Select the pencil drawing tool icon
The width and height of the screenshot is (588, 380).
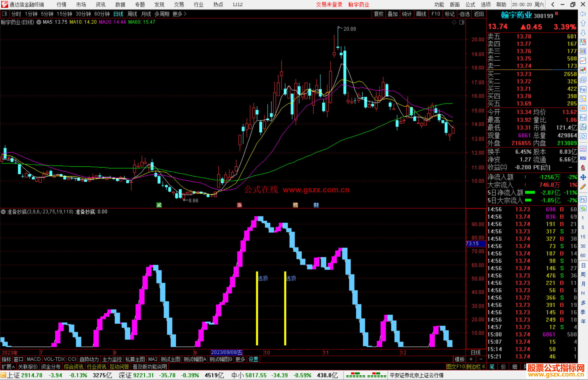tap(583, 187)
